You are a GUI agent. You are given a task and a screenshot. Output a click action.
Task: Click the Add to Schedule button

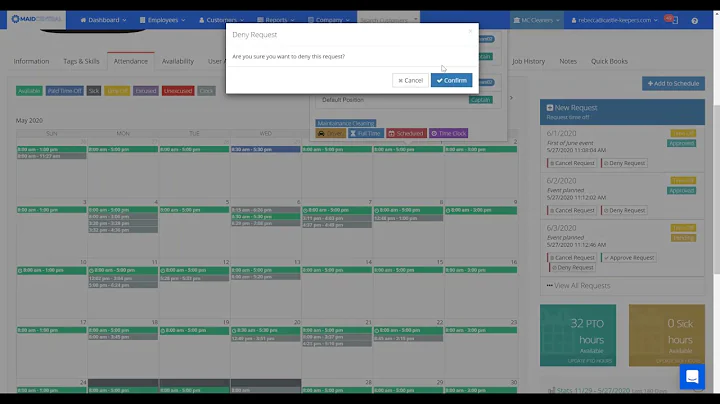coord(673,84)
